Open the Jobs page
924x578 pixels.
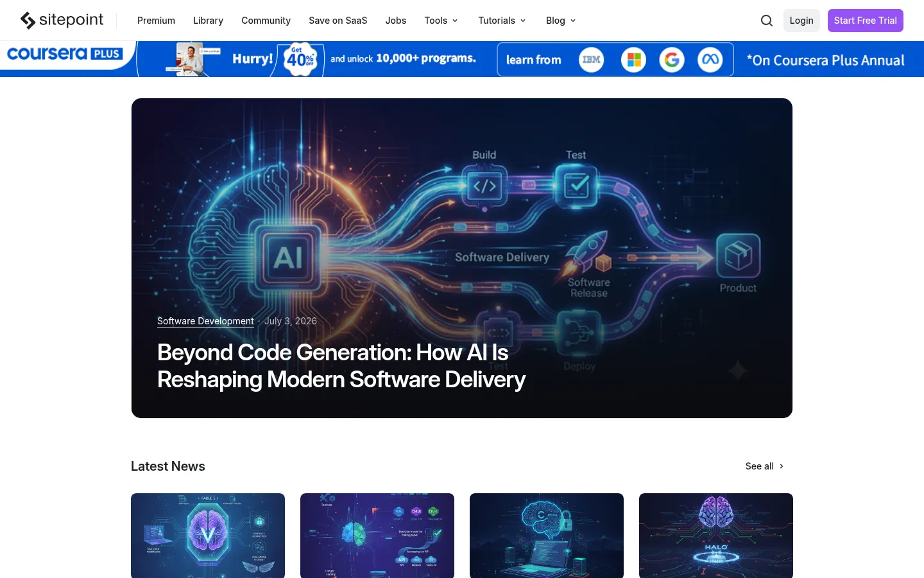395,21
